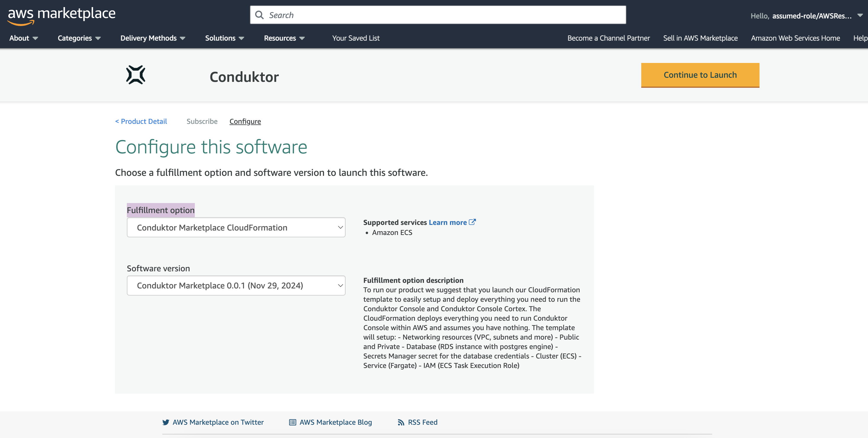The width and height of the screenshot is (868, 438).
Task: Click the Conduktor product logo
Action: point(135,75)
